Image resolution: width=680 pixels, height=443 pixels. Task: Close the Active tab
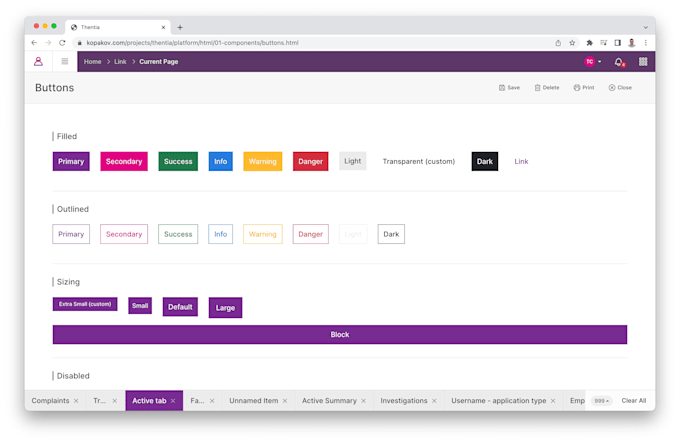173,401
